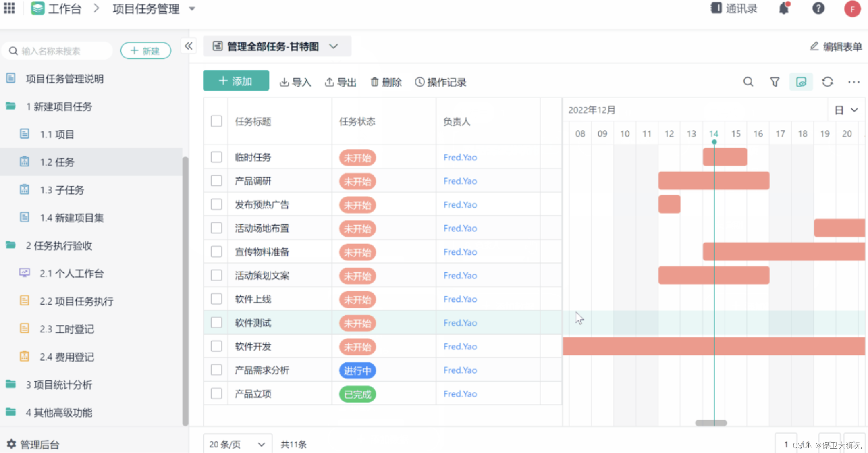Open the help question mark icon
The width and height of the screenshot is (868, 453).
point(818,8)
